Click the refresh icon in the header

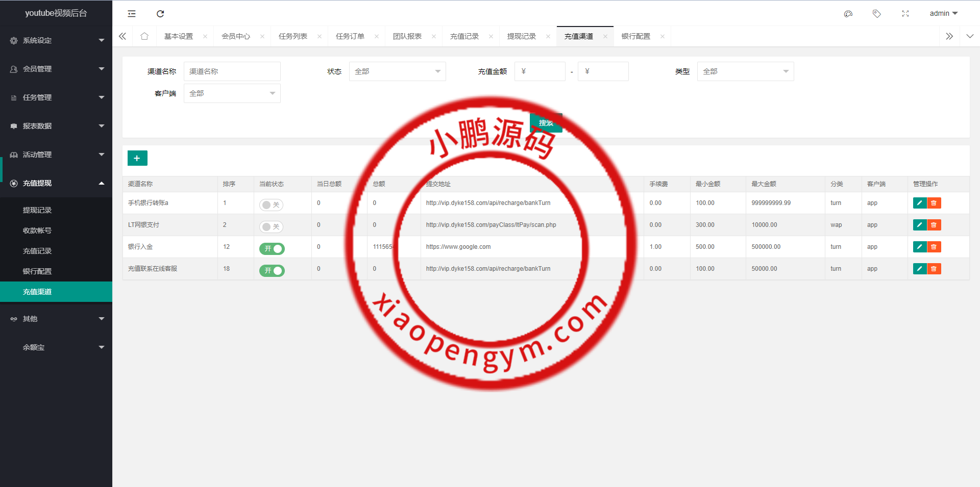click(160, 14)
